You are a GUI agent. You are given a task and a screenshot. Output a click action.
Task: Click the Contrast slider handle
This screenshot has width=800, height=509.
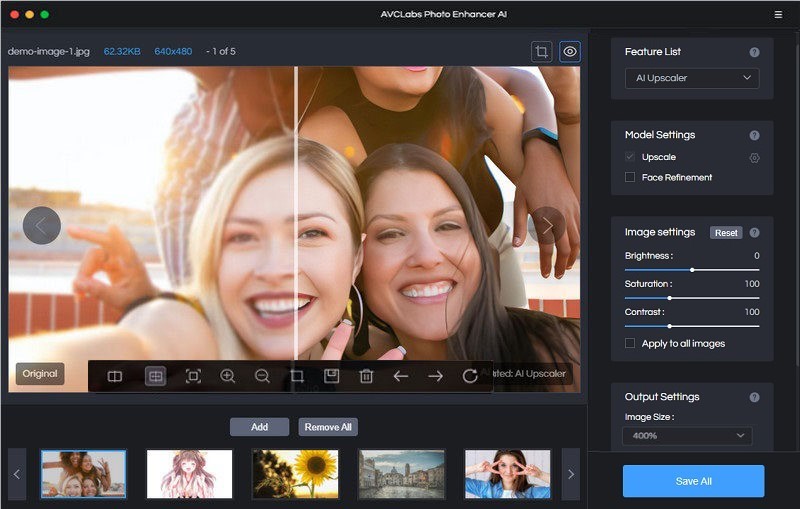coord(669,326)
